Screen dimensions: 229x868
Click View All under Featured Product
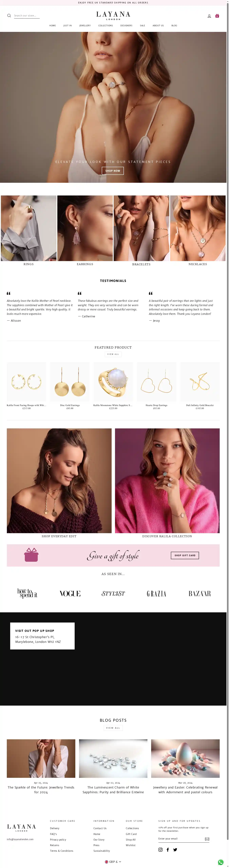pyautogui.click(x=113, y=354)
